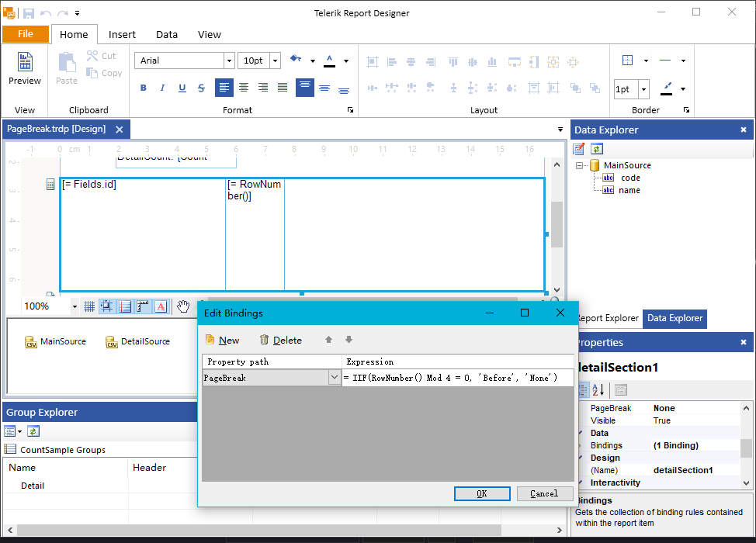Open background fill color dropdown arrow
This screenshot has width=756, height=543.
[x=313, y=61]
